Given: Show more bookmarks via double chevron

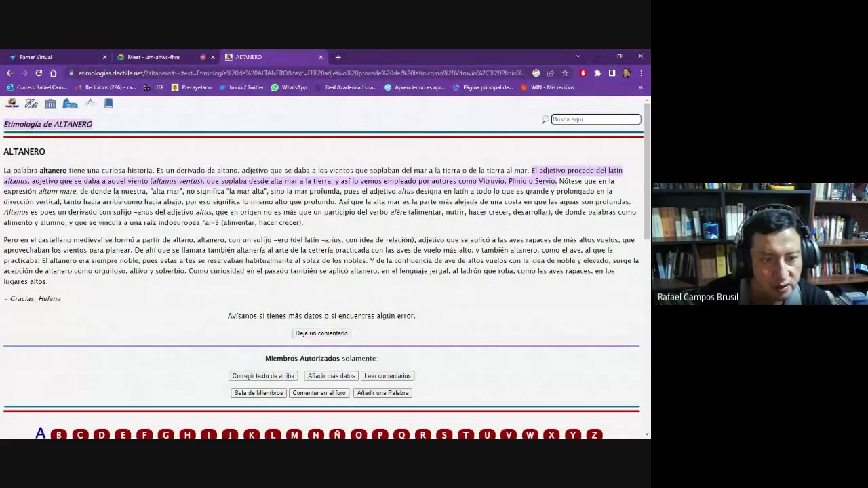Looking at the screenshot, I should (640, 87).
